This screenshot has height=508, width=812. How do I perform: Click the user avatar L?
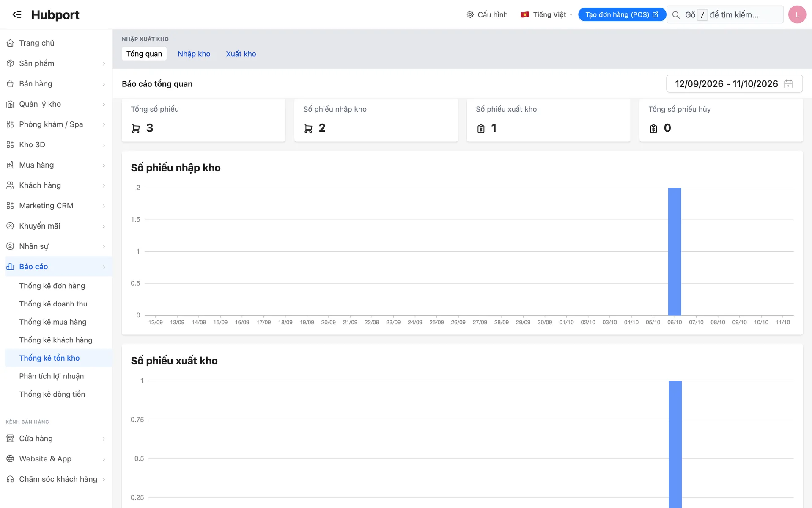click(797, 15)
